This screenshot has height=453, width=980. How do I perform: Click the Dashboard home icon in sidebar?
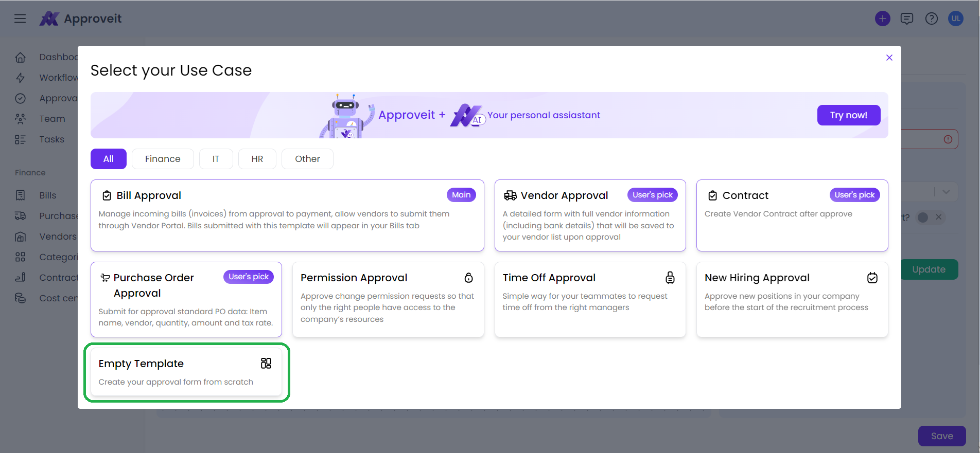coord(20,57)
